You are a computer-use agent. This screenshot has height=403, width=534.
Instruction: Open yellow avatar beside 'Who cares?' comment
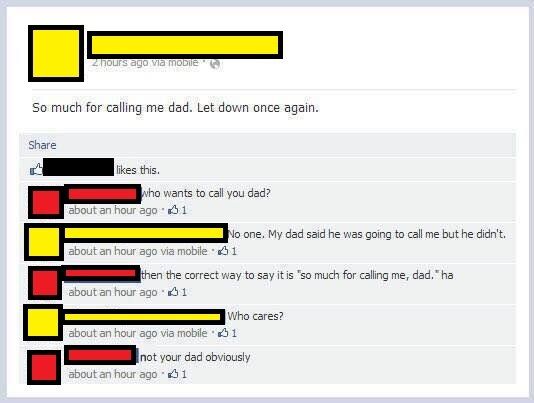[43, 322]
